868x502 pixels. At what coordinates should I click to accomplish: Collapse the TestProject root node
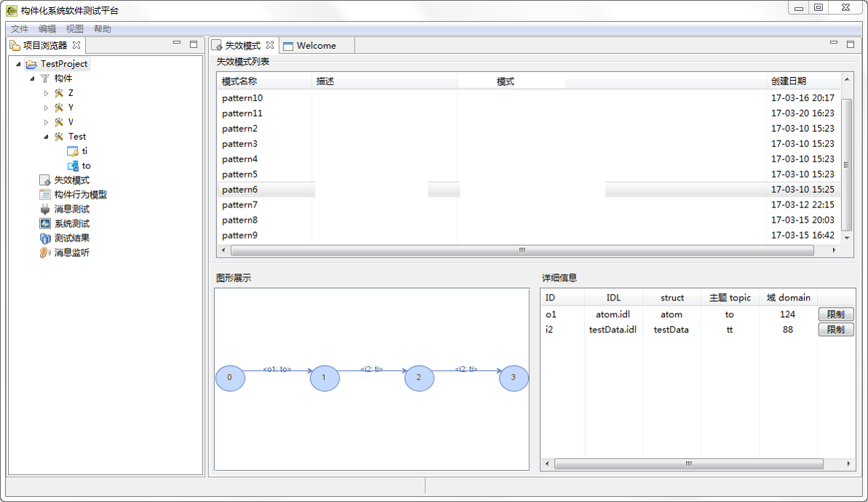[x=18, y=64]
